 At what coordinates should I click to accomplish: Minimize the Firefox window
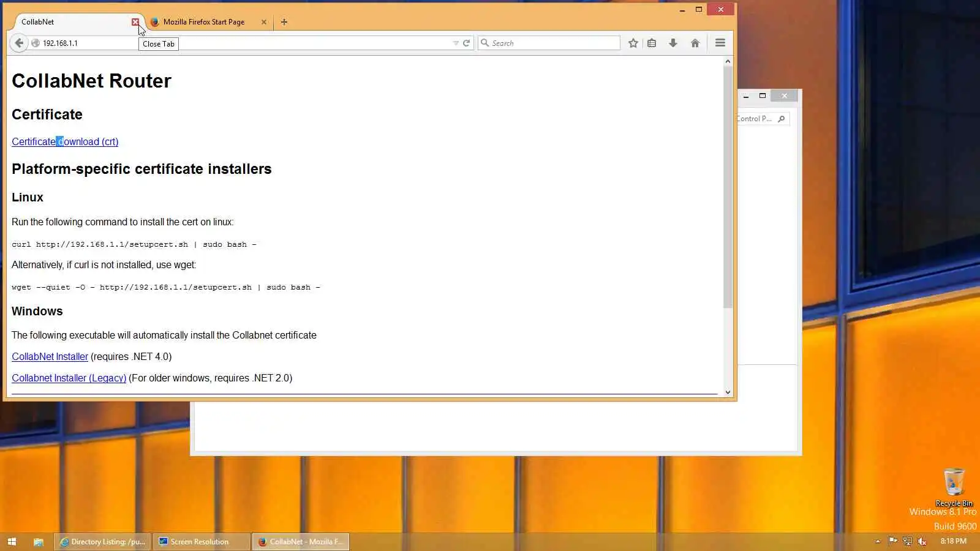pyautogui.click(x=682, y=10)
